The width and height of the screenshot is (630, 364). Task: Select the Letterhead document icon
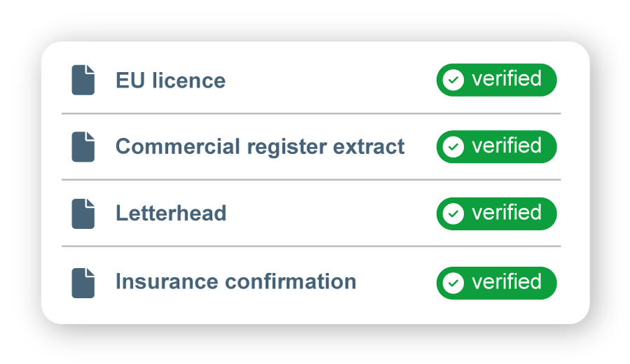pyautogui.click(x=83, y=213)
